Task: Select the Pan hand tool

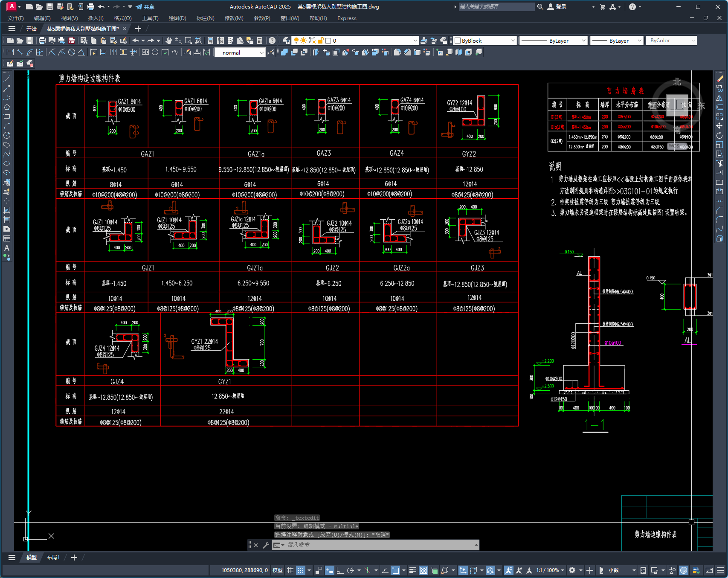Action: point(169,41)
